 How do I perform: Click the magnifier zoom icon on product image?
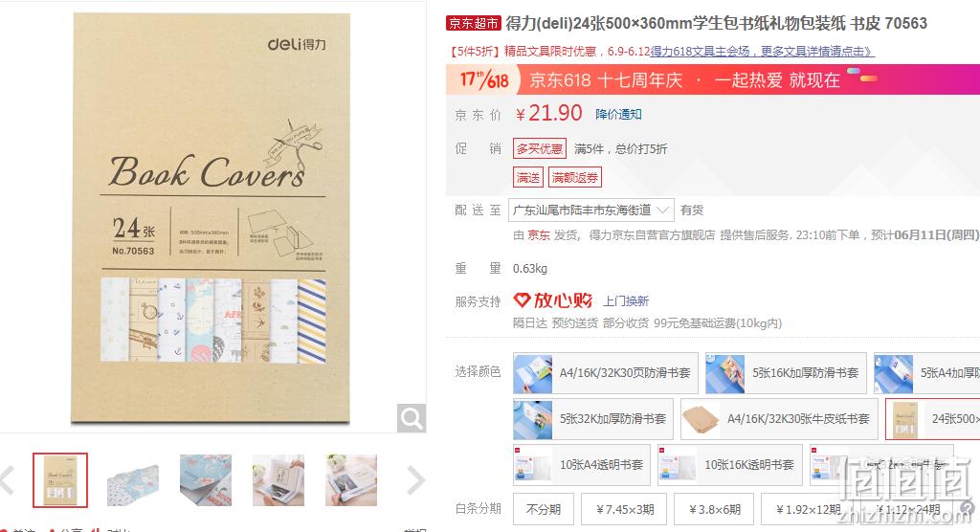click(x=412, y=417)
